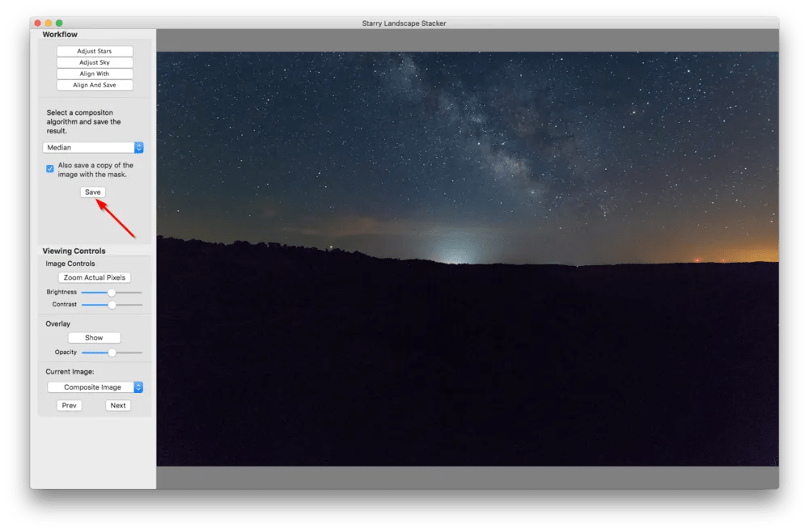Click the Contrast slider handle
This screenshot has width=809, height=532.
(x=112, y=305)
